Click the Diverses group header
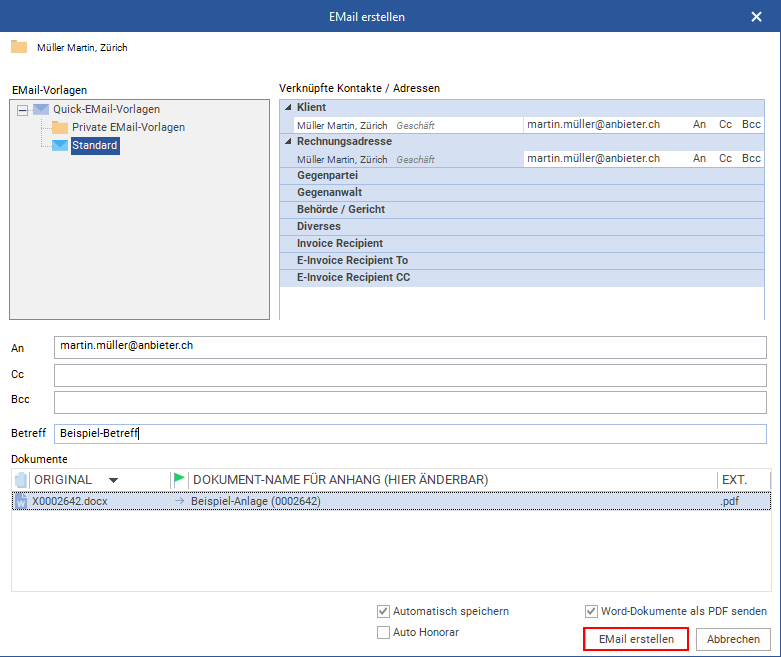 tap(521, 226)
